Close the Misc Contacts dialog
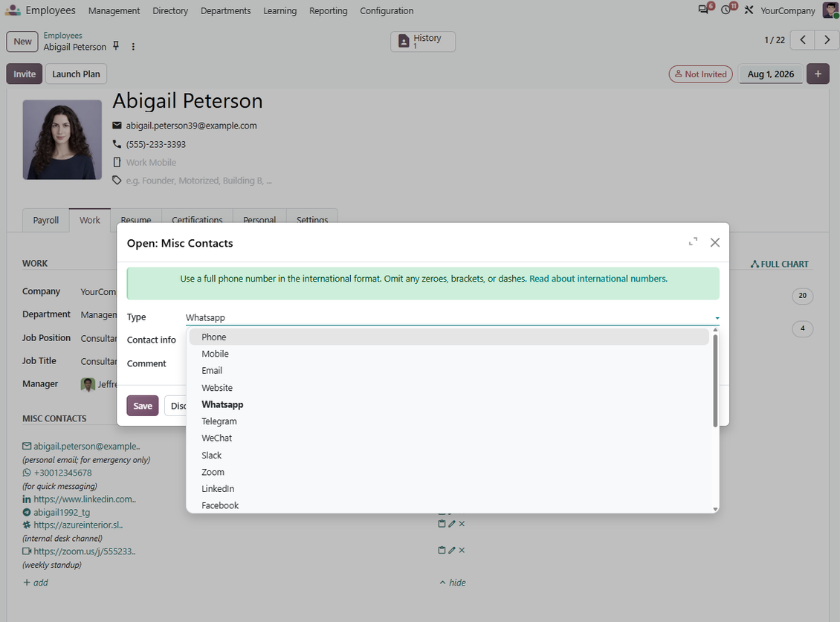Image resolution: width=840 pixels, height=622 pixels. tap(714, 243)
